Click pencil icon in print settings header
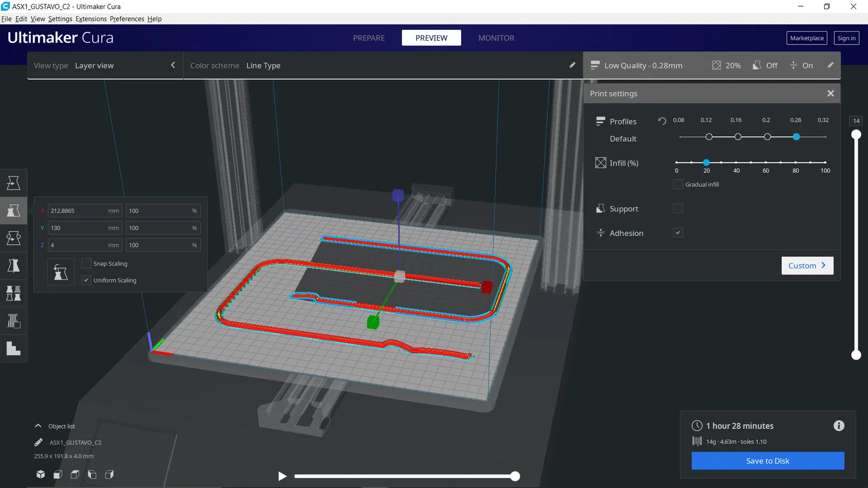 point(831,65)
